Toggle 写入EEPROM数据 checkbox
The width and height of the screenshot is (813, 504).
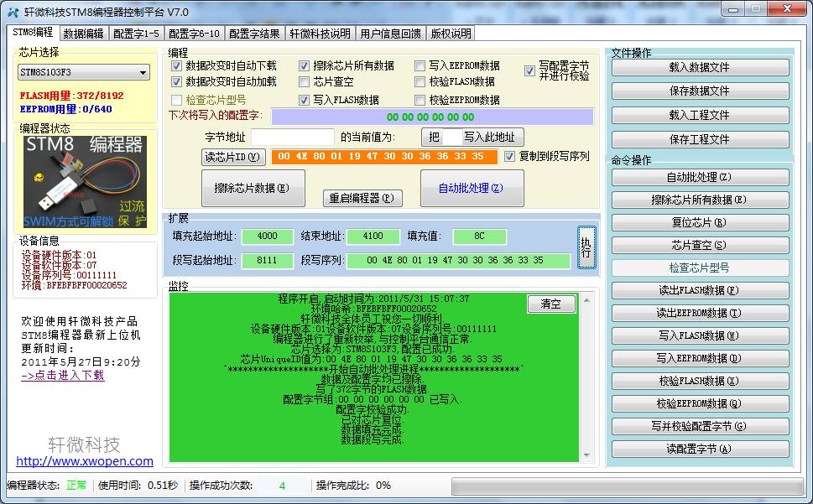pyautogui.click(x=420, y=65)
